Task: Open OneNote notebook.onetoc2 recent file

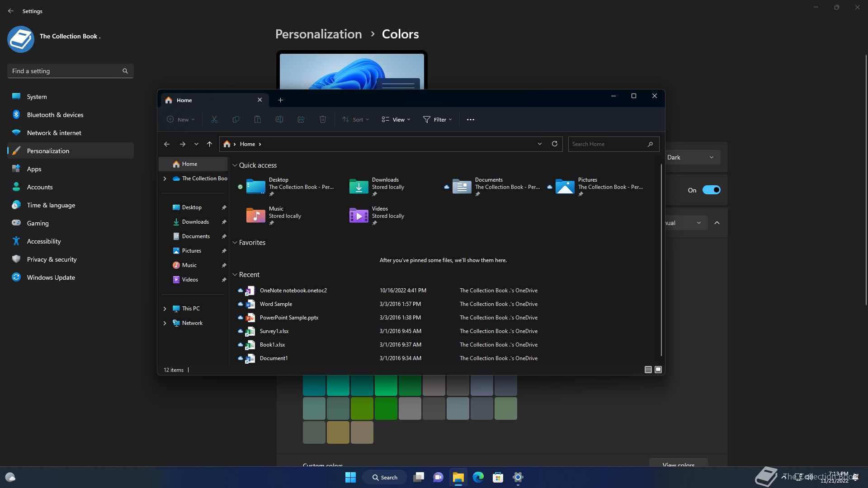Action: point(293,291)
